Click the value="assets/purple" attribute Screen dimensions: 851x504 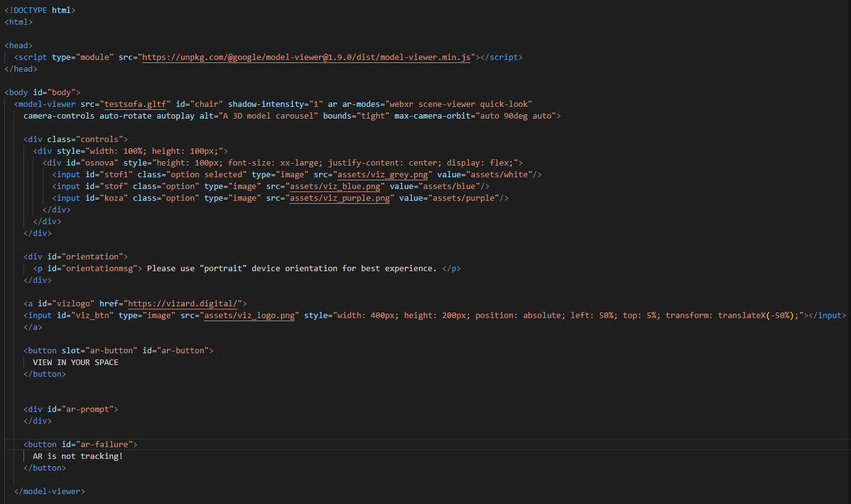(449, 198)
